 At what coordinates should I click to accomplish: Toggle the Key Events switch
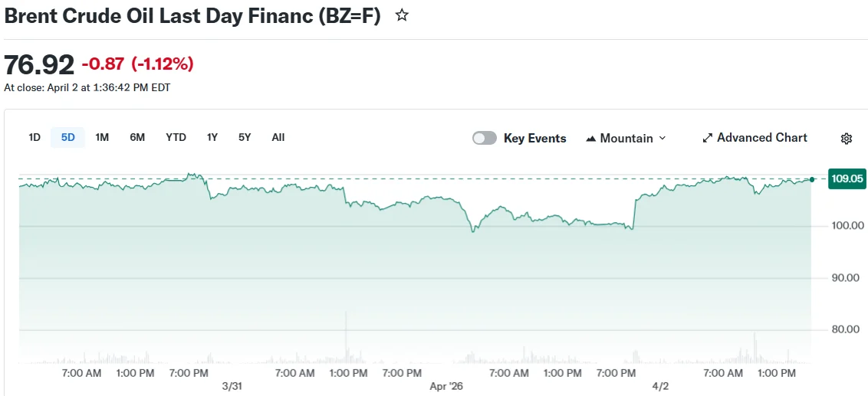pos(485,138)
